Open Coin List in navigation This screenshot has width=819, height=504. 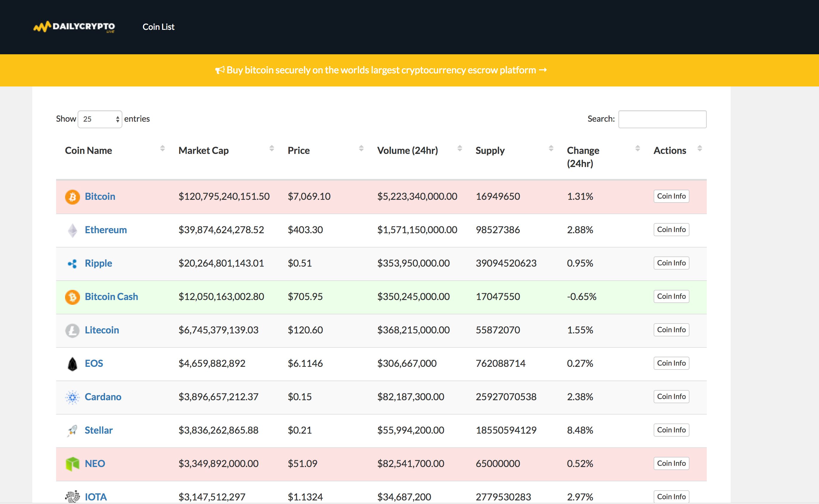tap(158, 27)
